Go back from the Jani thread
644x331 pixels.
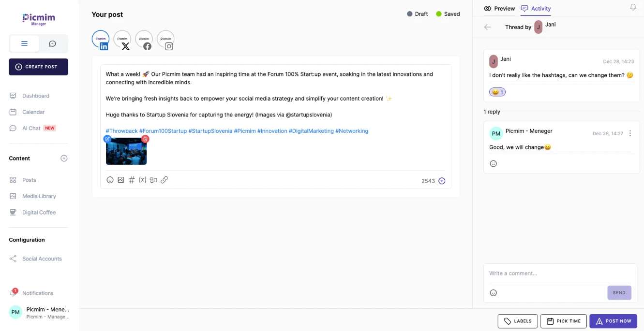pyautogui.click(x=487, y=27)
